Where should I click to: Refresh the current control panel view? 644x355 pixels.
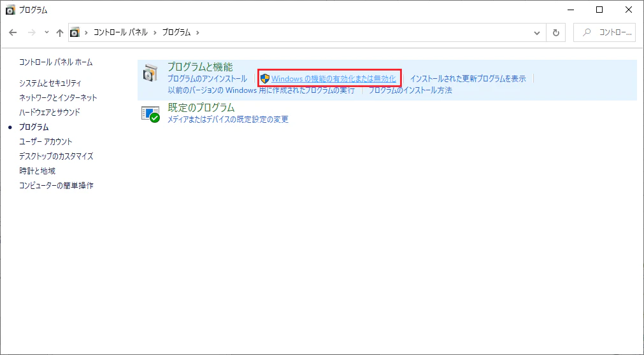tap(555, 33)
